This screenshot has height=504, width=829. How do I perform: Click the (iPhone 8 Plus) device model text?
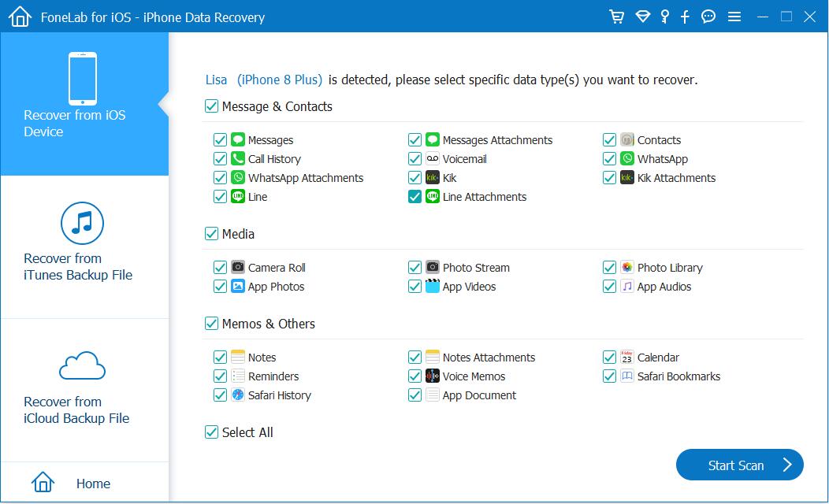[280, 80]
